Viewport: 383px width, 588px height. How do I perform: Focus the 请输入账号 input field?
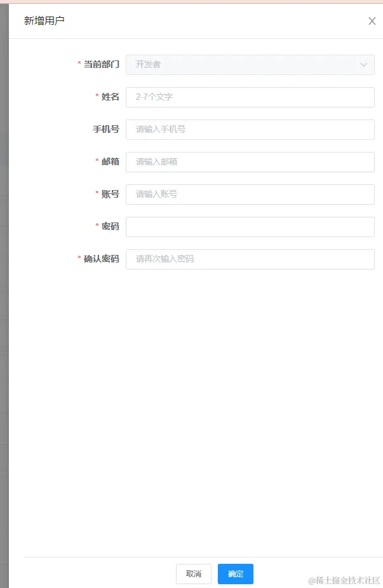(250, 195)
